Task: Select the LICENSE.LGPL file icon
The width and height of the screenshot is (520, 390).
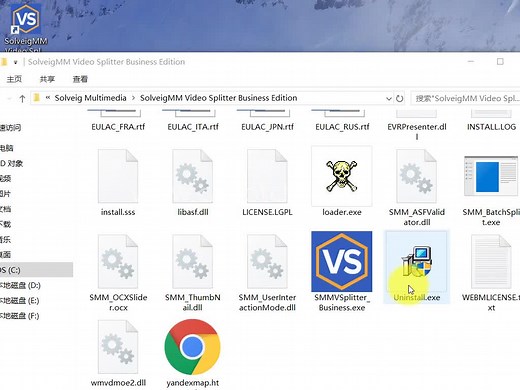Action: point(267,176)
